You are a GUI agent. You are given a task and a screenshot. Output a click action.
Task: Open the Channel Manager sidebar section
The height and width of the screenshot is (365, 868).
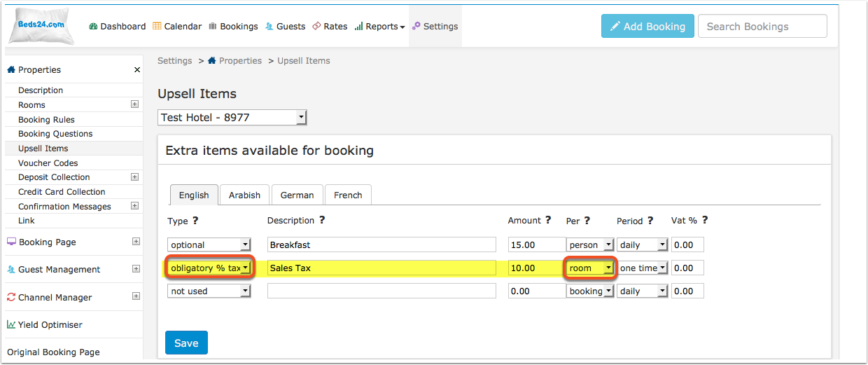(55, 298)
